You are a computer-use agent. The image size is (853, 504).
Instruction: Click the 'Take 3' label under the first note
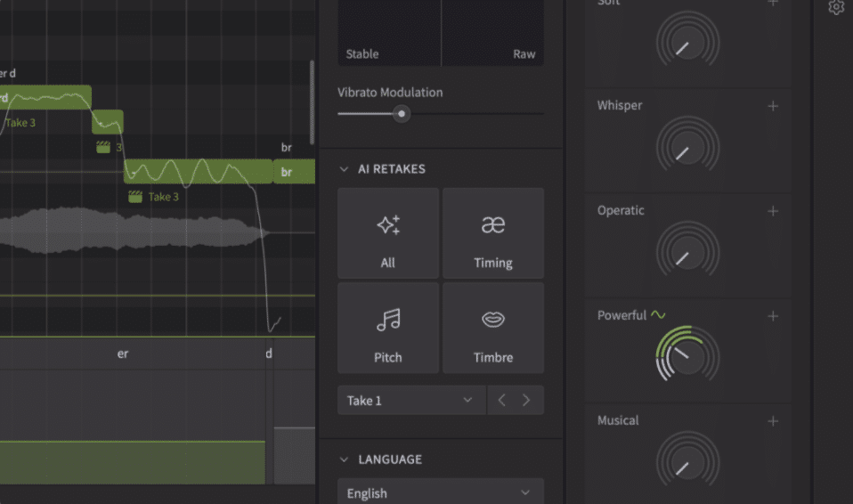pos(20,123)
